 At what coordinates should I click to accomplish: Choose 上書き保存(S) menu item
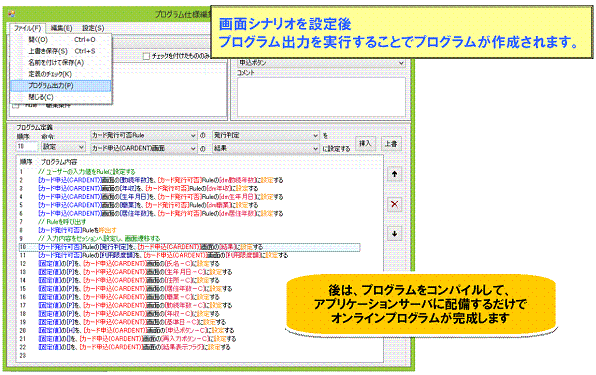pos(61,51)
